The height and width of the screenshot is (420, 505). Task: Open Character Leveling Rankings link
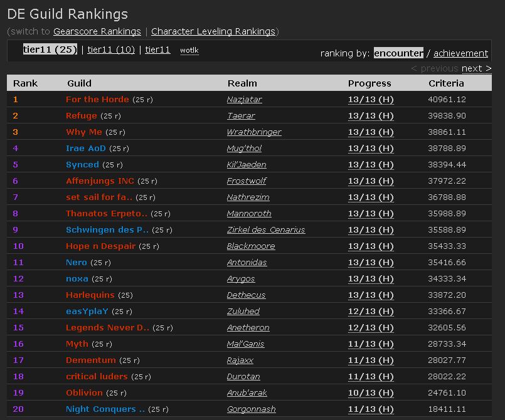pos(213,31)
